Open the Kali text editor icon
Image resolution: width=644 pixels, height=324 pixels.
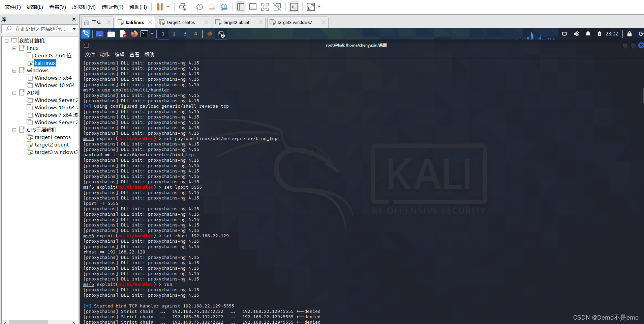click(x=123, y=34)
